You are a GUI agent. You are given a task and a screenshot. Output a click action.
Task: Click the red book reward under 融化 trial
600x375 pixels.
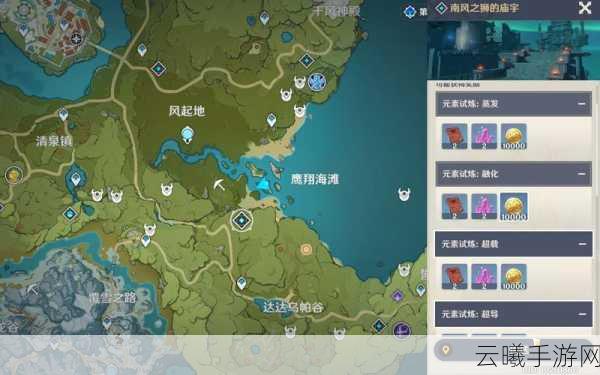[x=454, y=206]
